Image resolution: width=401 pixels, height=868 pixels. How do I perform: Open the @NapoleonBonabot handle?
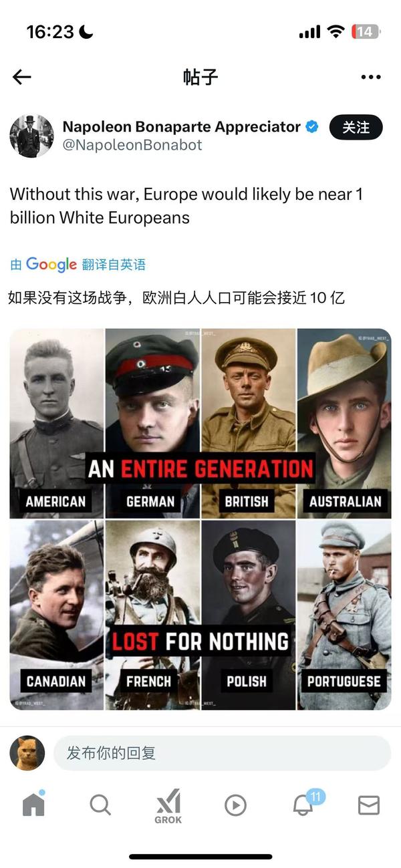(132, 144)
